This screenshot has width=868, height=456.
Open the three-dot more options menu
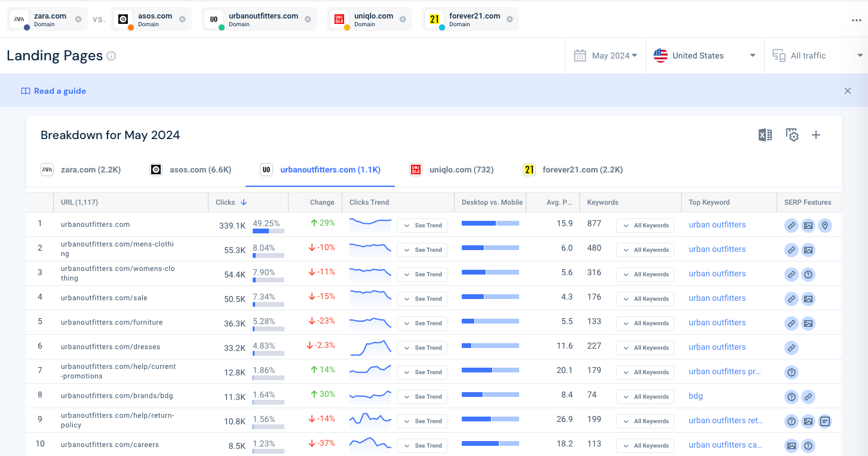pyautogui.click(x=857, y=20)
